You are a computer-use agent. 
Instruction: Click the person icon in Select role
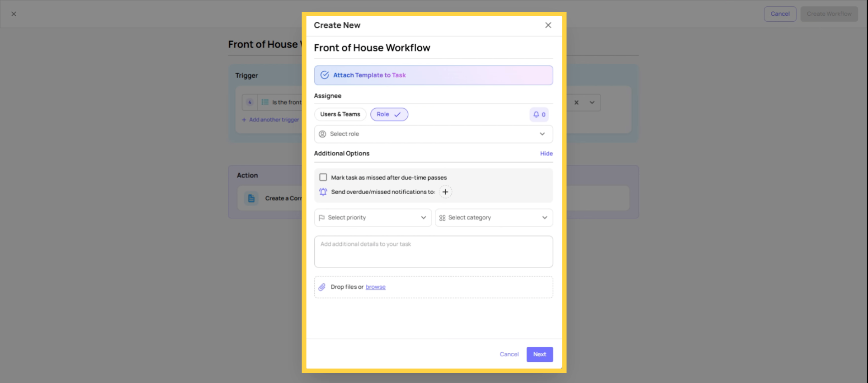[x=322, y=134]
